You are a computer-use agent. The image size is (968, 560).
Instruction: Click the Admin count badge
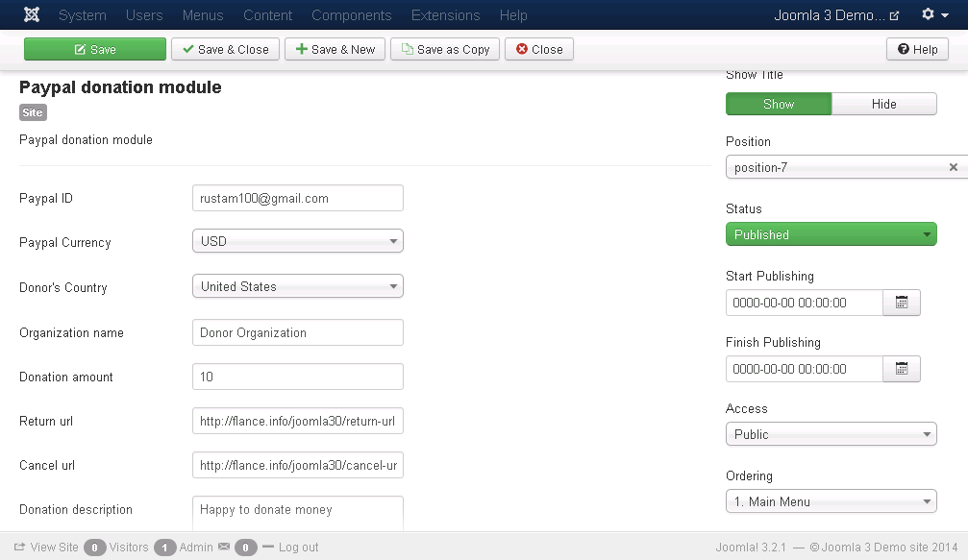click(164, 548)
